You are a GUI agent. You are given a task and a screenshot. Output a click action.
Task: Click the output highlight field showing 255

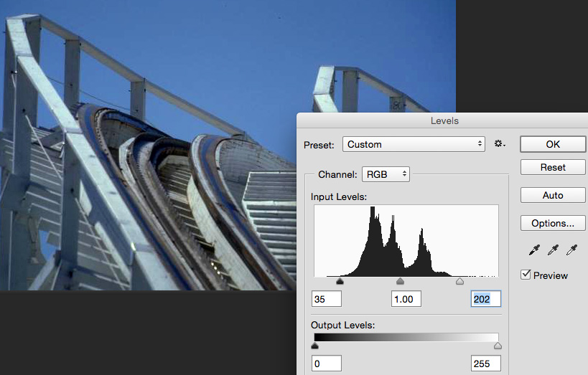click(x=485, y=364)
